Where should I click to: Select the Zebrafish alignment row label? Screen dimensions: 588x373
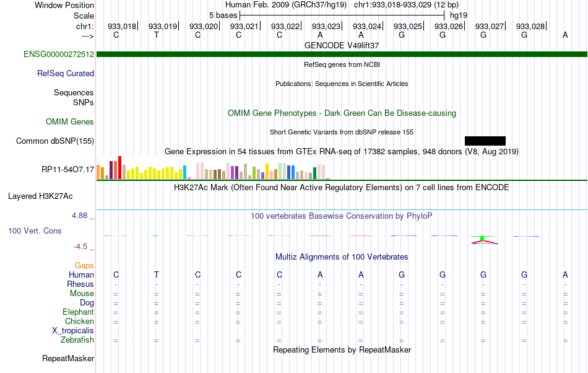click(77, 340)
